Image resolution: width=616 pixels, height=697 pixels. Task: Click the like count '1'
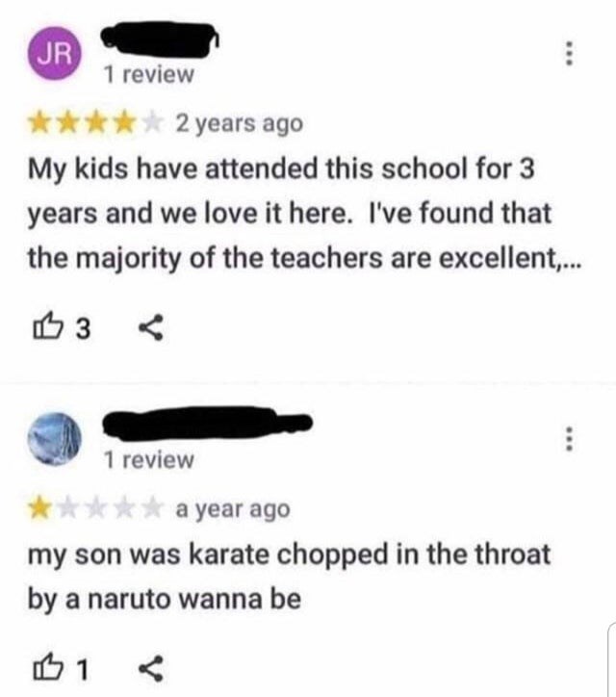82,669
